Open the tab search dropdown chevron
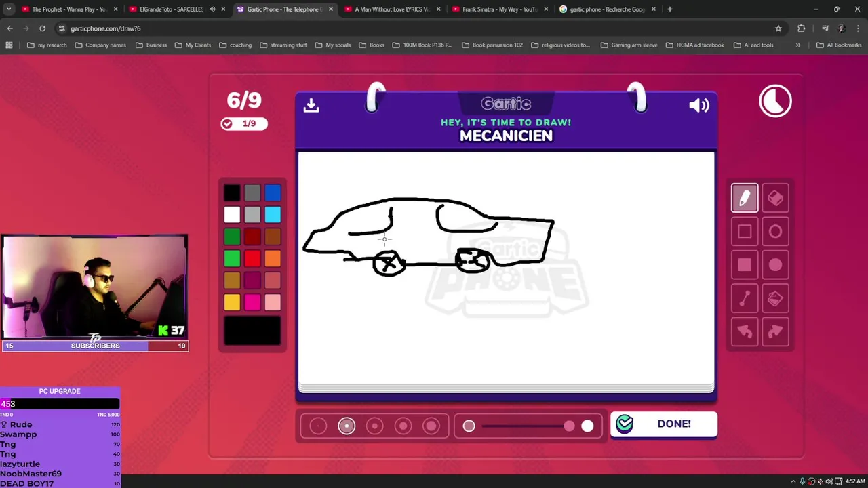The image size is (868, 488). (x=9, y=9)
